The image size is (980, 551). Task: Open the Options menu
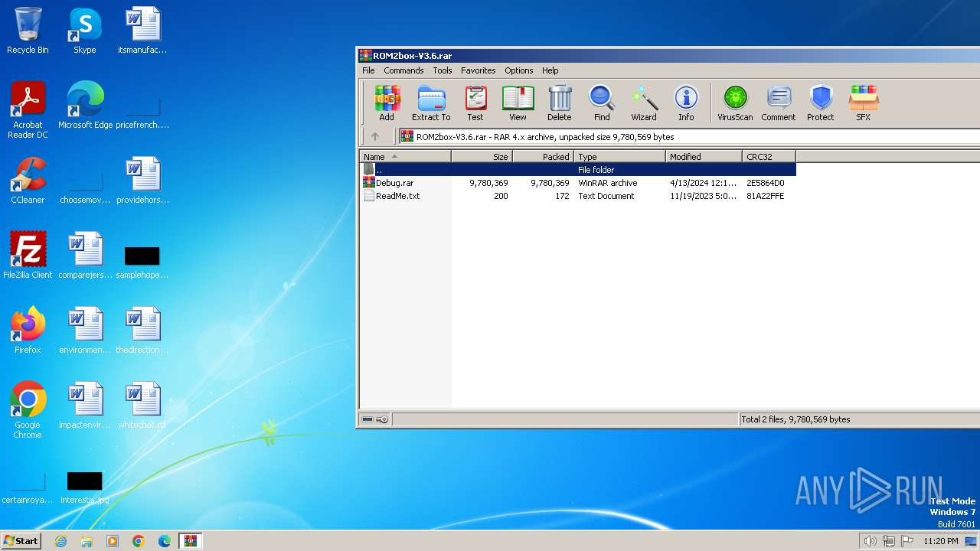[518, 70]
